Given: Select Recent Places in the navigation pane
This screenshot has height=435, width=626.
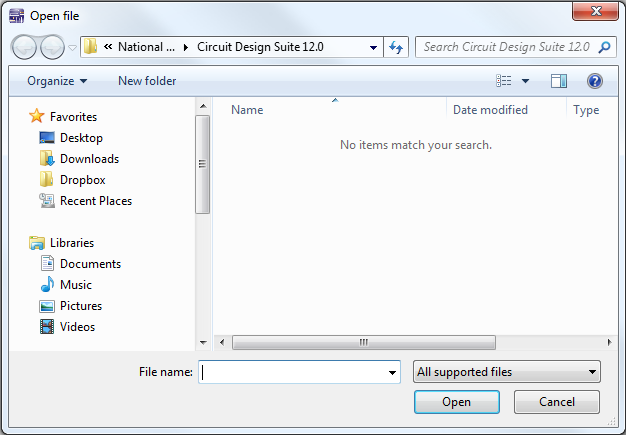Looking at the screenshot, I should pos(96,201).
